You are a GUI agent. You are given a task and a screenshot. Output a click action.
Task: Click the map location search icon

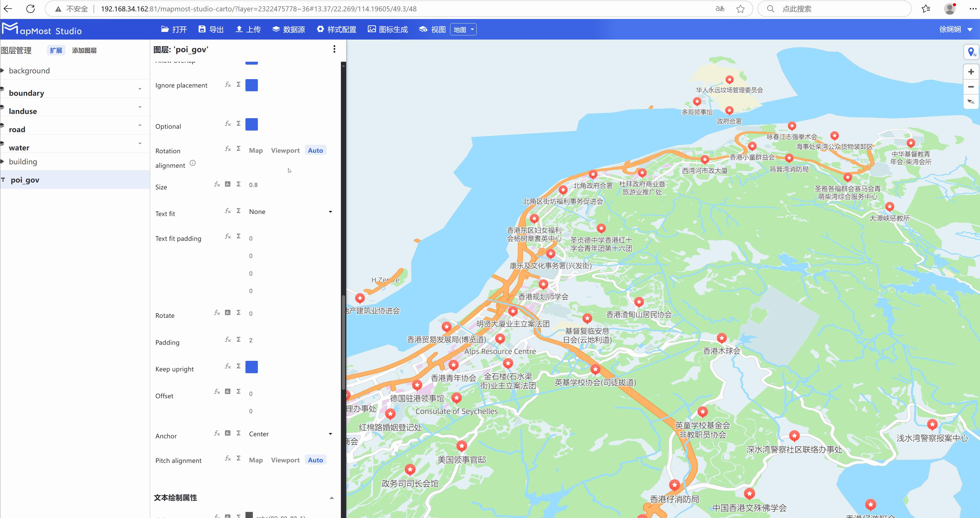(x=971, y=52)
